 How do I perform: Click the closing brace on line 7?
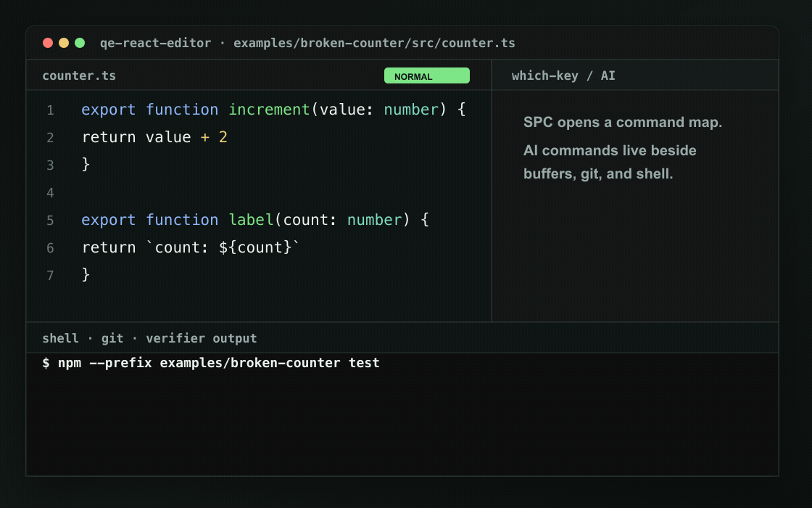[x=86, y=275]
